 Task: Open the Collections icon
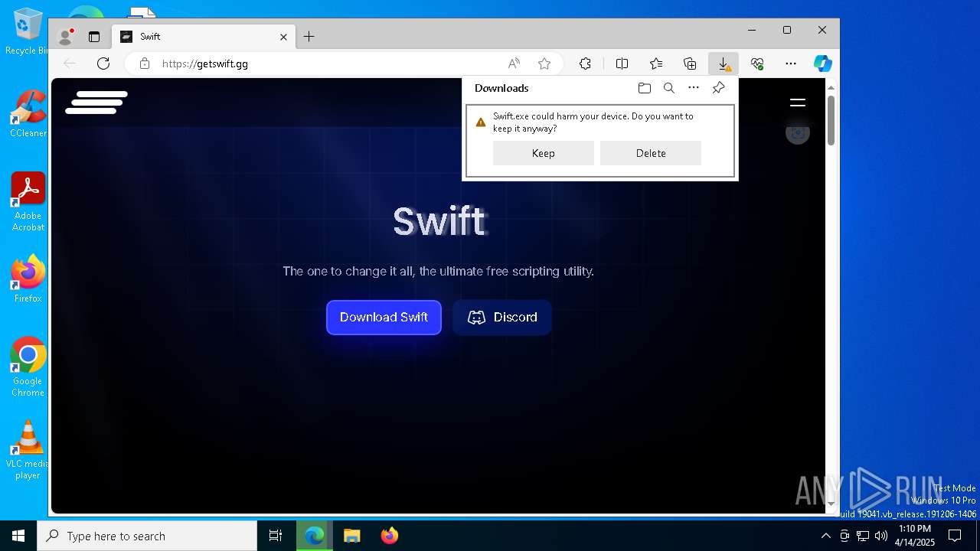pyautogui.click(x=690, y=64)
